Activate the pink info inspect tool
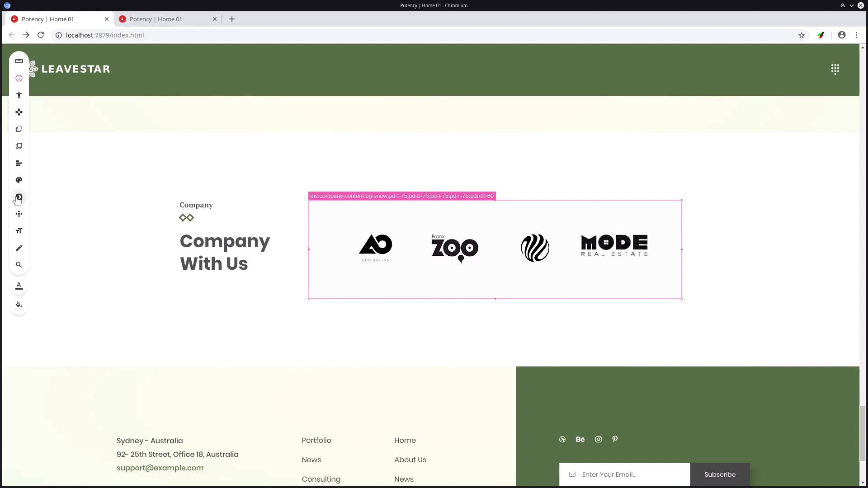The image size is (868, 488). (19, 78)
